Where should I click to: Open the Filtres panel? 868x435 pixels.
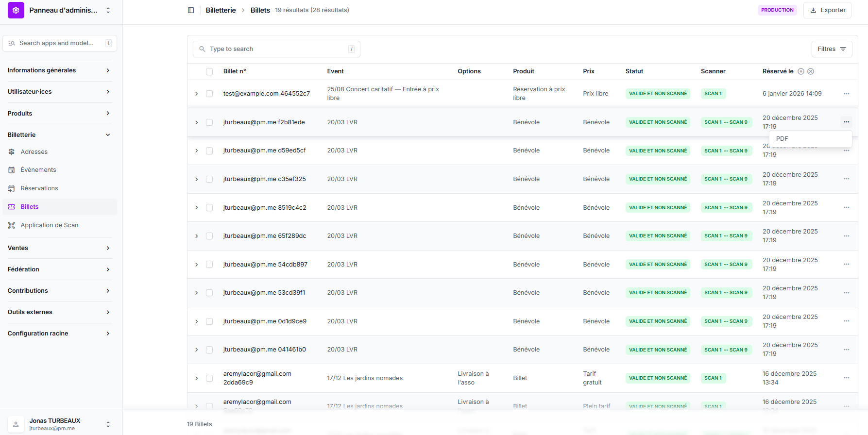click(x=832, y=49)
